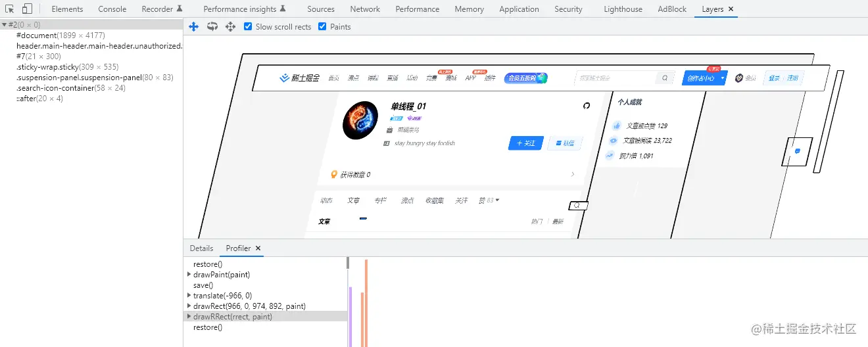
Task: Open the Security tab
Action: click(568, 9)
